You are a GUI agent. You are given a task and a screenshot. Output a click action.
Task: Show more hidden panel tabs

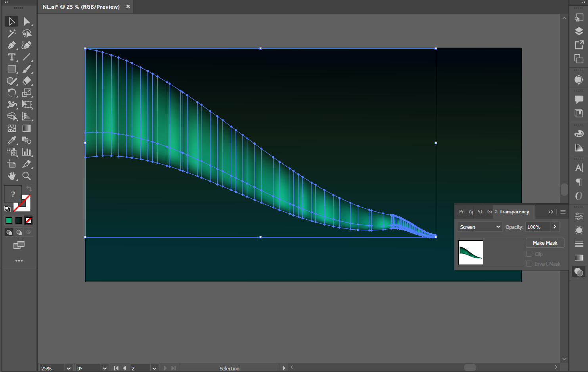(550, 212)
